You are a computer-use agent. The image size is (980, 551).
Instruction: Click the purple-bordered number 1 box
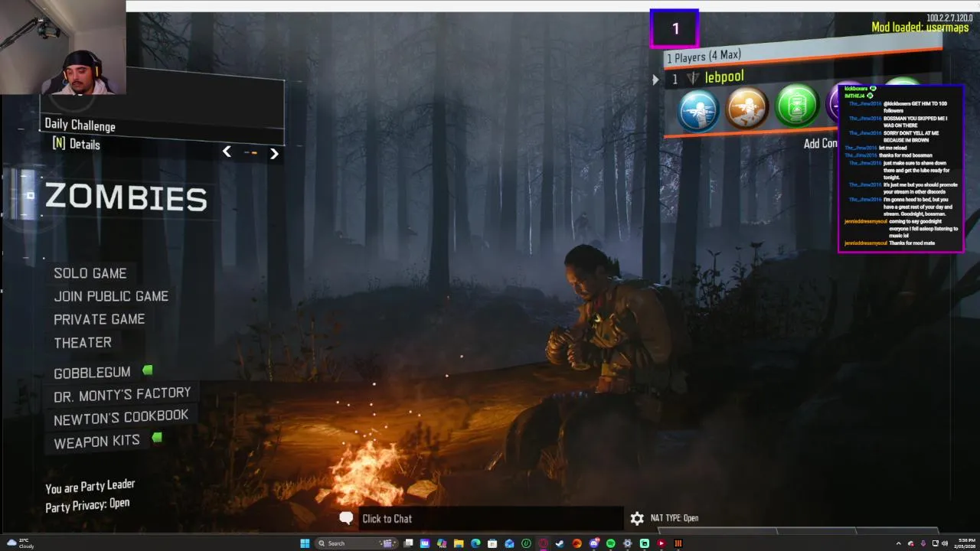[675, 29]
